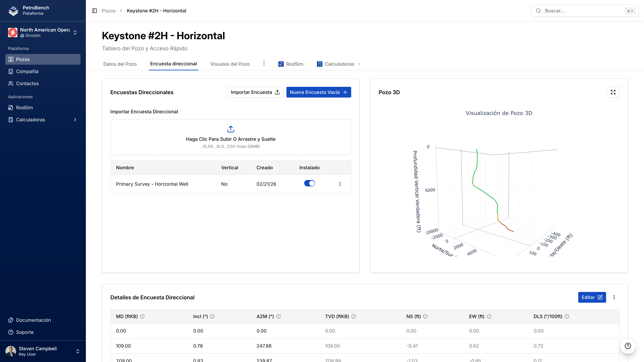Viewport: 644px width, 362px height.
Task: Toggle Instalado switch for Primary Survey
Action: click(x=309, y=183)
